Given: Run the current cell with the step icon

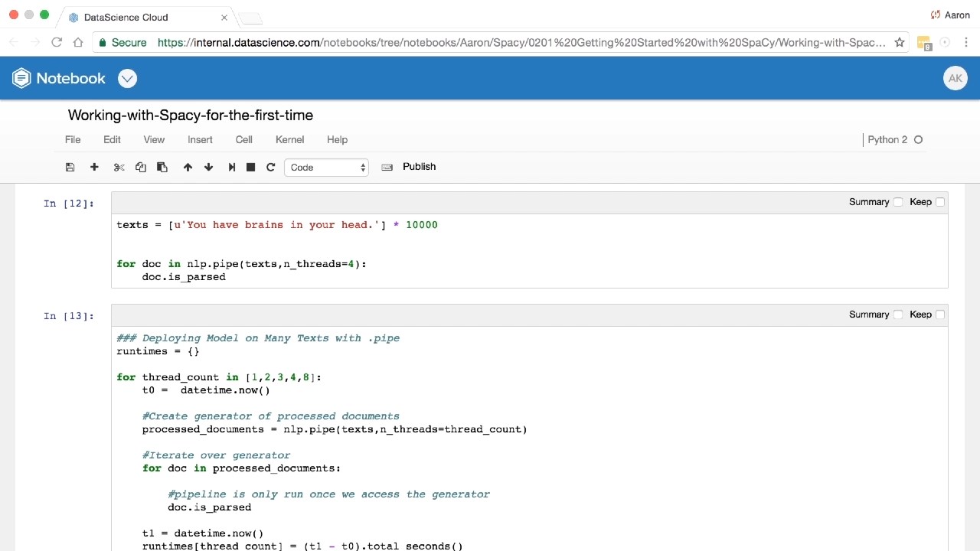Looking at the screenshot, I should (231, 167).
